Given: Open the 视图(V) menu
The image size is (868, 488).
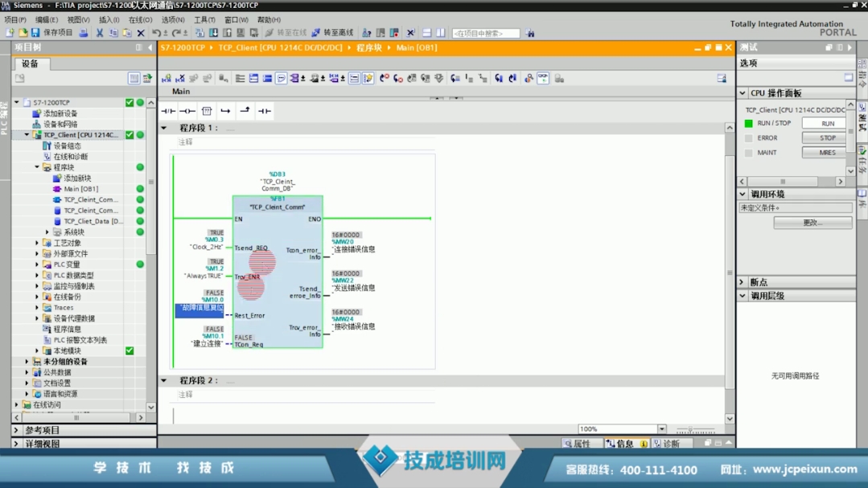Looking at the screenshot, I should point(78,19).
